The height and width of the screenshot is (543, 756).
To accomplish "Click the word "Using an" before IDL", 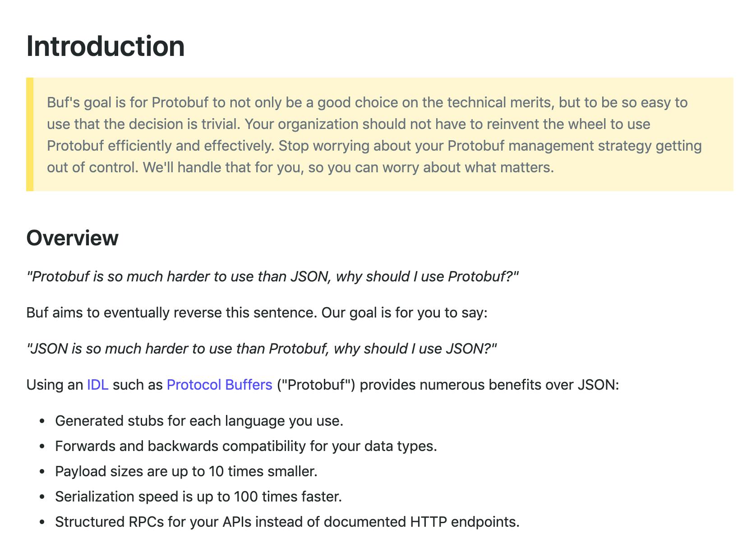I will [55, 385].
